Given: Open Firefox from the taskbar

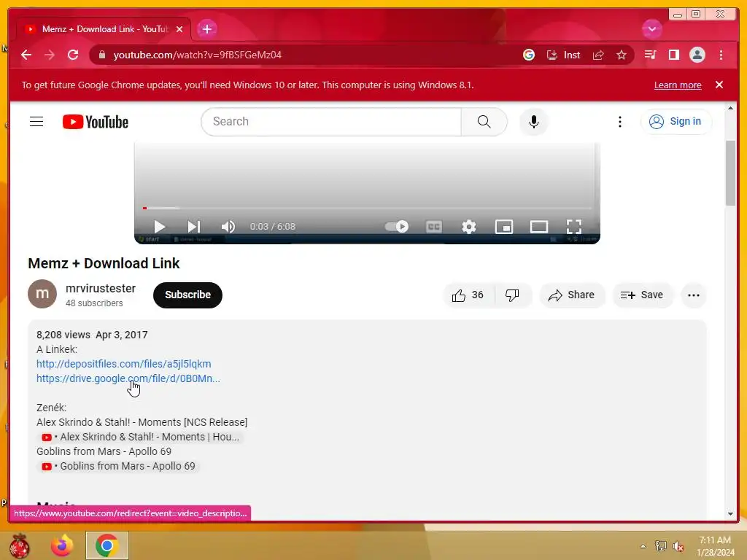Looking at the screenshot, I should point(62,545).
